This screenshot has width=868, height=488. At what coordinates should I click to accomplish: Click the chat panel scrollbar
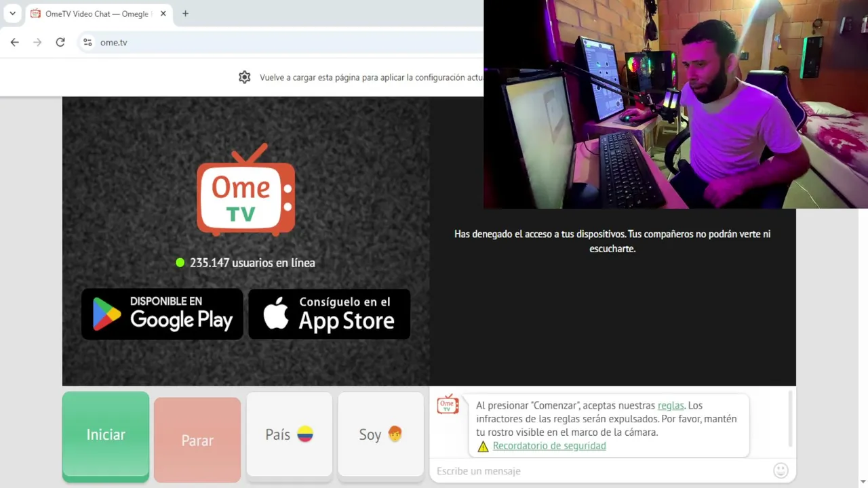(x=791, y=419)
